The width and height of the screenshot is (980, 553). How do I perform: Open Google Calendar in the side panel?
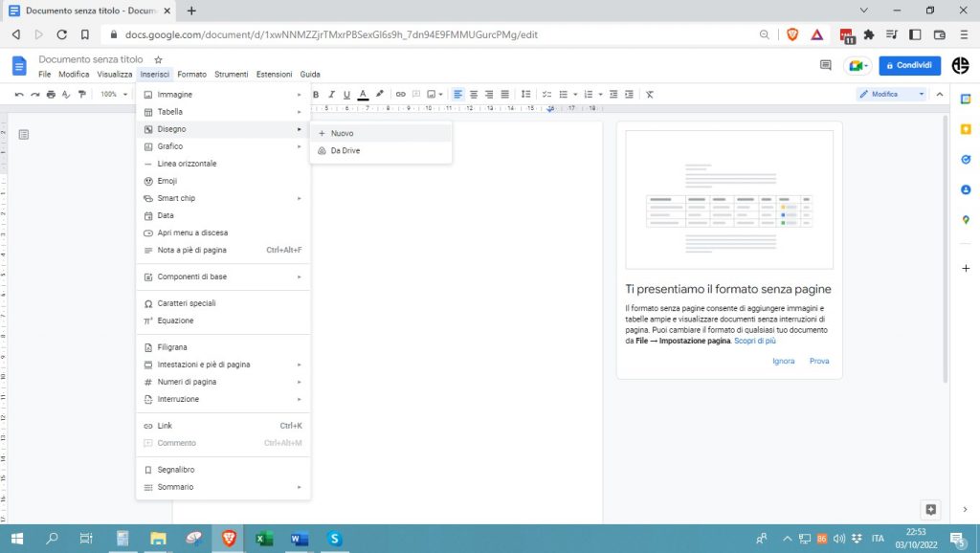click(966, 100)
